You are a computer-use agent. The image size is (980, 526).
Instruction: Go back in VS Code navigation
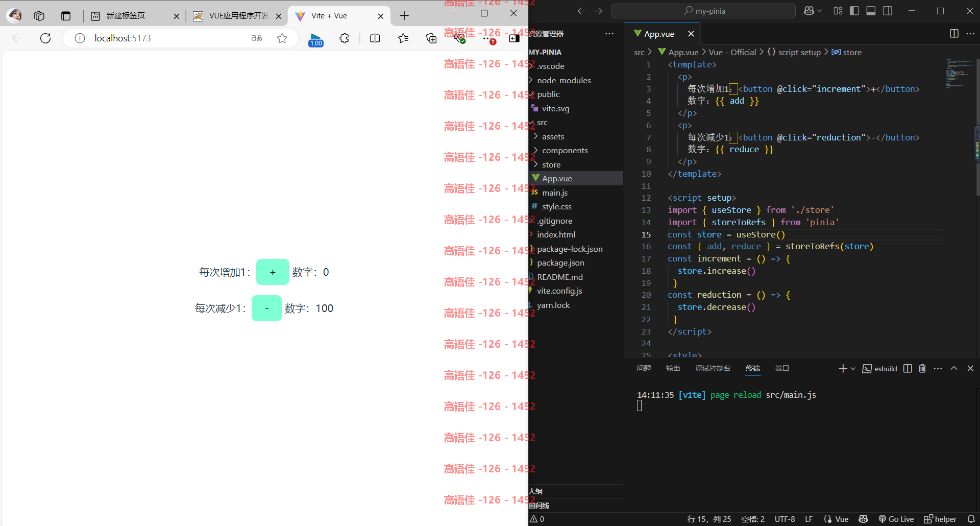click(581, 11)
